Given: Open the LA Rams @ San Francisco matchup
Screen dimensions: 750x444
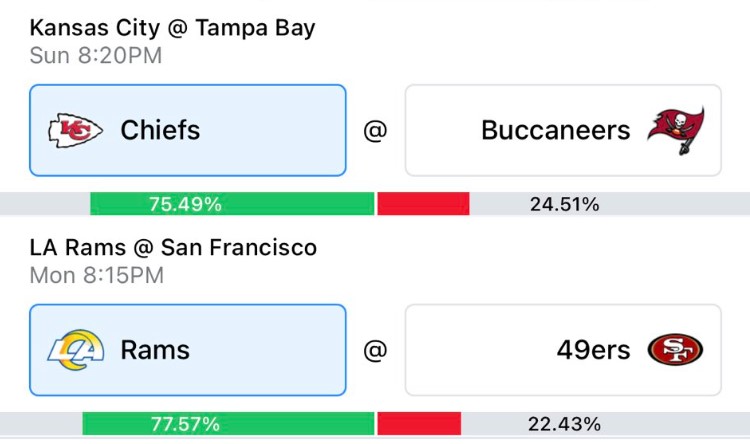Looking at the screenshot, I should tap(173, 248).
